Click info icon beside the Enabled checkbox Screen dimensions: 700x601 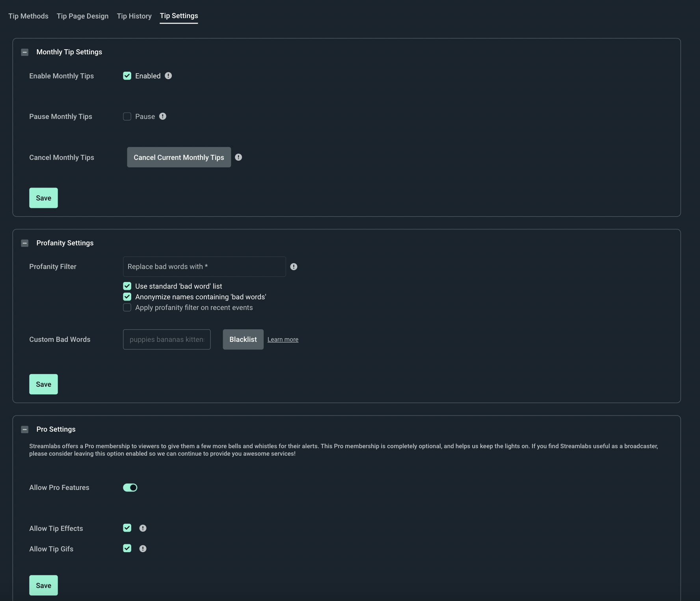168,76
